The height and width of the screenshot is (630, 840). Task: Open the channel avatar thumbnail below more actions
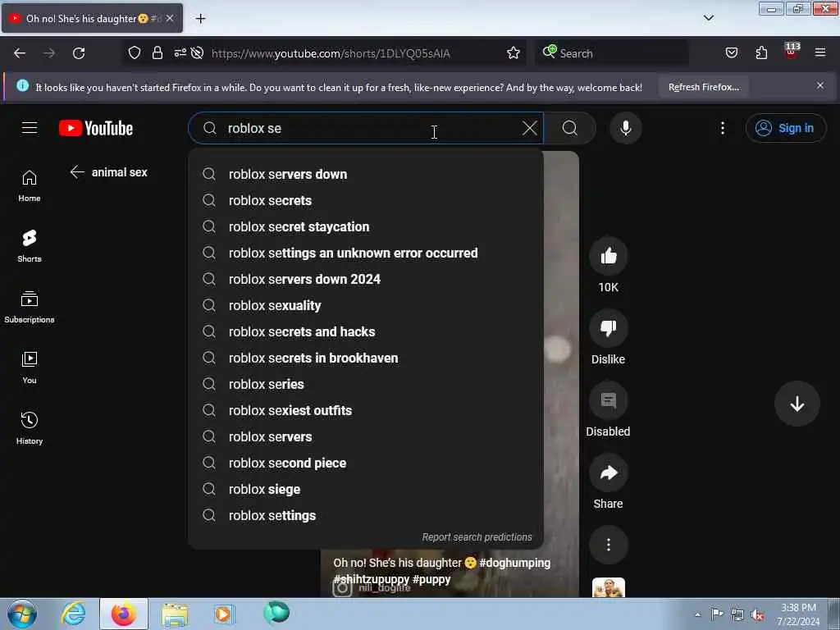pos(608,587)
